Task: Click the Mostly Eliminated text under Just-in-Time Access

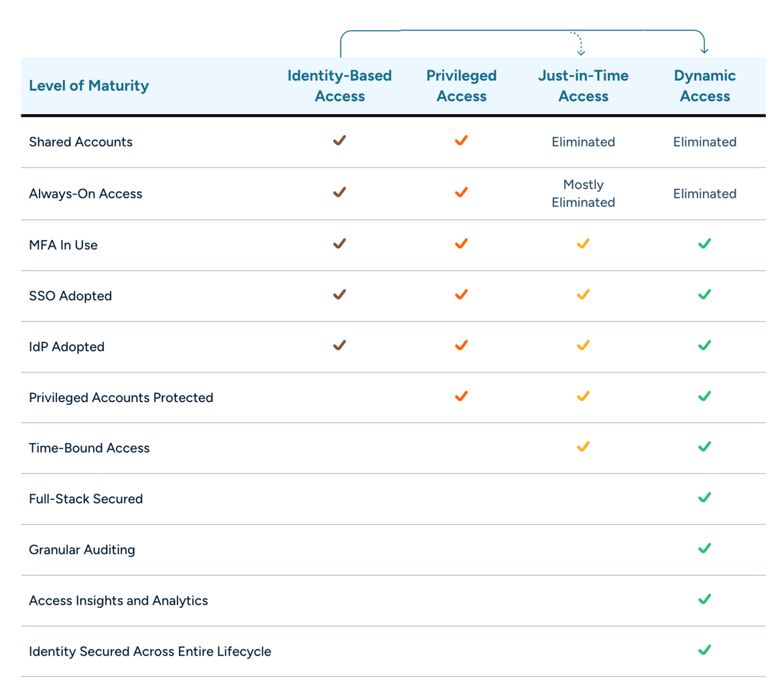Action: [x=583, y=193]
